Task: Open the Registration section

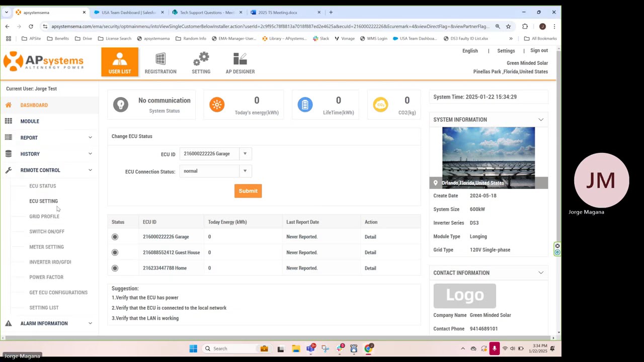Action: [160, 63]
